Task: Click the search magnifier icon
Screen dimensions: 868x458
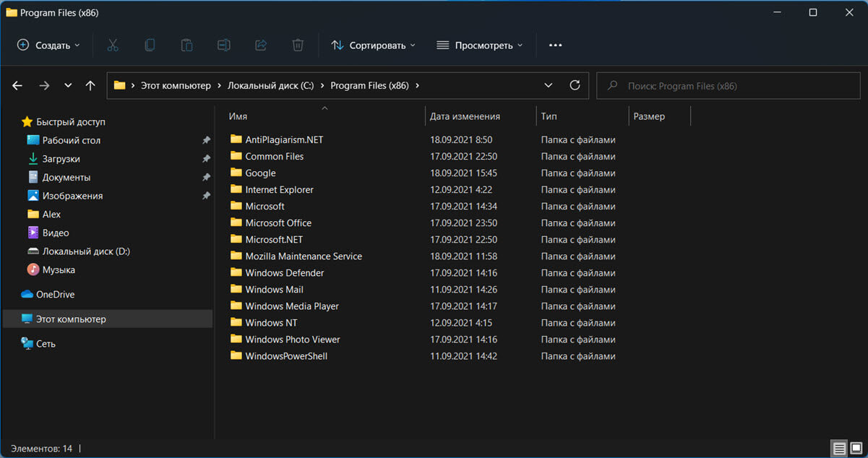Action: 613,85
